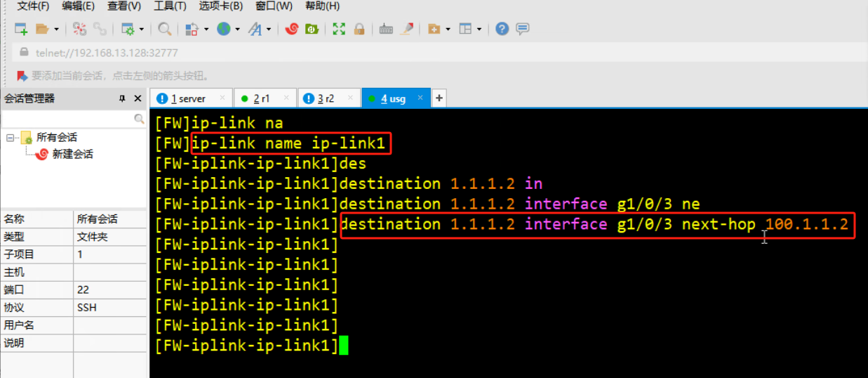
Task: Click the Font toolbar icon
Action: [255, 29]
